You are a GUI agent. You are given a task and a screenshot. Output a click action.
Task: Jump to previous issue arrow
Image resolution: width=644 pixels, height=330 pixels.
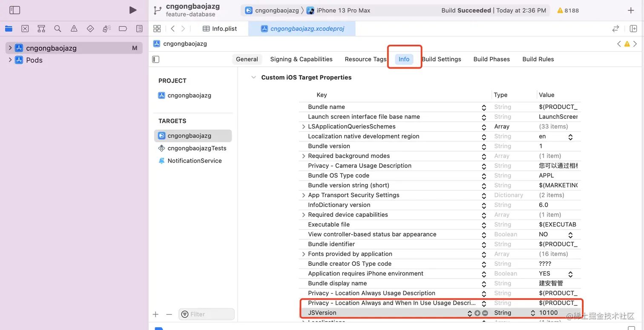(x=619, y=43)
